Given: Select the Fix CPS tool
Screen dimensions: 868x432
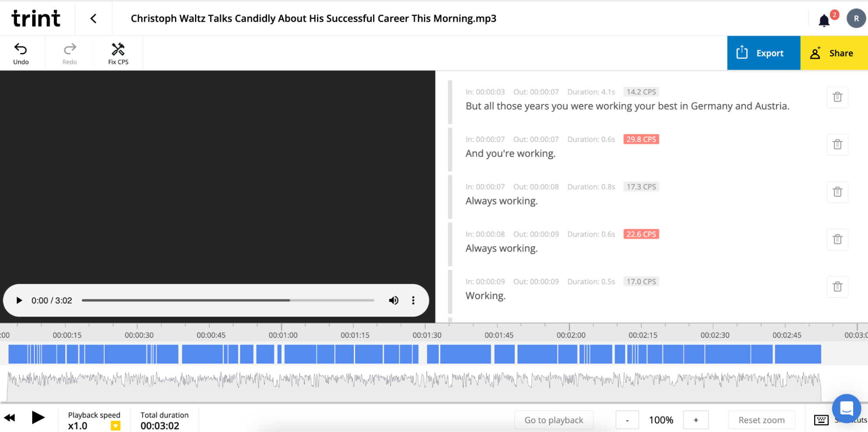Looking at the screenshot, I should click(x=118, y=53).
